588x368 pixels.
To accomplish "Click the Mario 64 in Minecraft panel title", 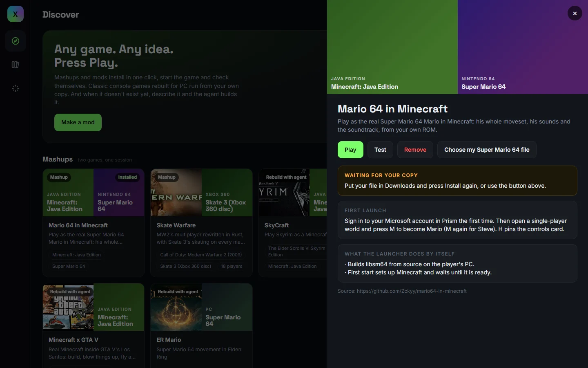I will (393, 109).
